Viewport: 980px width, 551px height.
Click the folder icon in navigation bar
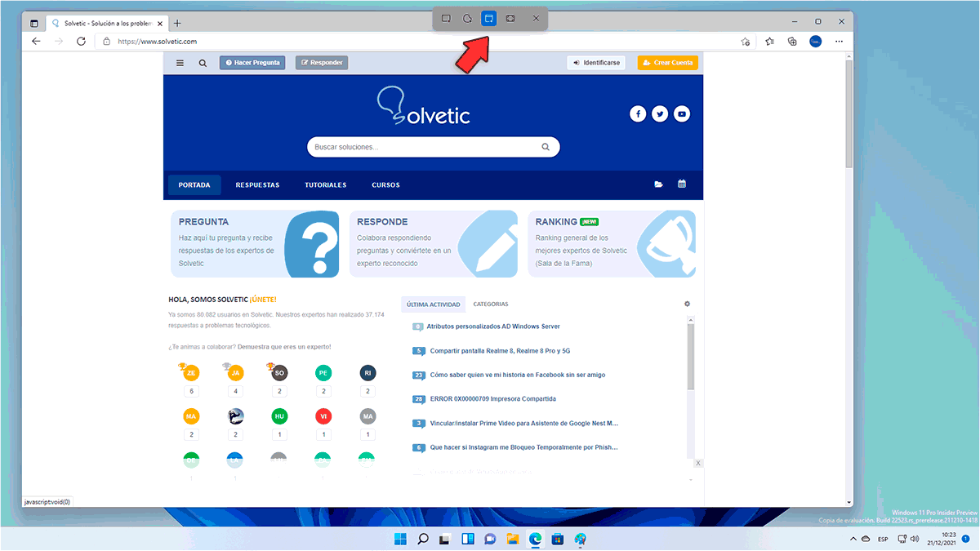coord(658,184)
